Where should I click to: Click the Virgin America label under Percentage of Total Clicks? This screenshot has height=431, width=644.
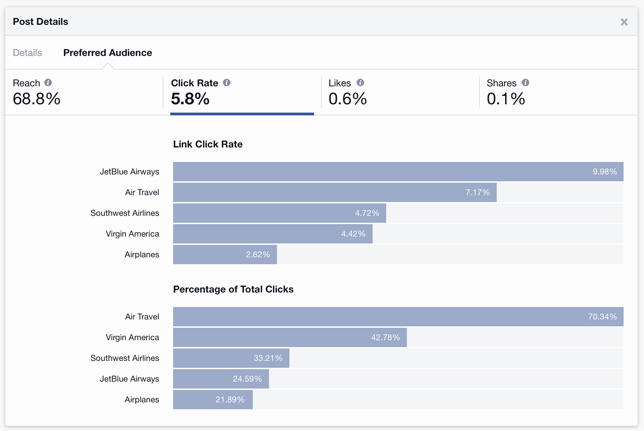[x=132, y=337]
